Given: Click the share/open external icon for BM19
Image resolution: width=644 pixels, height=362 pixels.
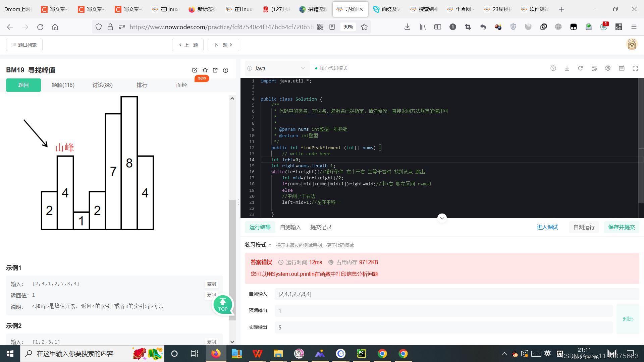Looking at the screenshot, I should pyautogui.click(x=215, y=70).
